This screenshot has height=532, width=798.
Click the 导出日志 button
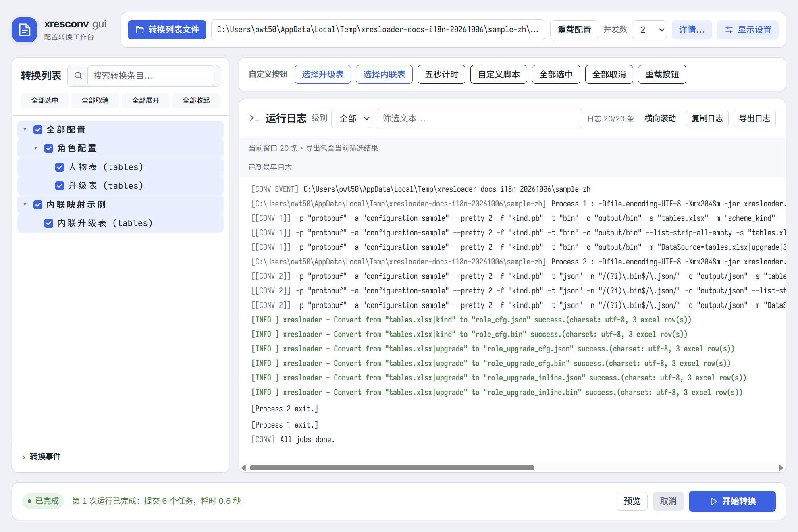click(754, 118)
